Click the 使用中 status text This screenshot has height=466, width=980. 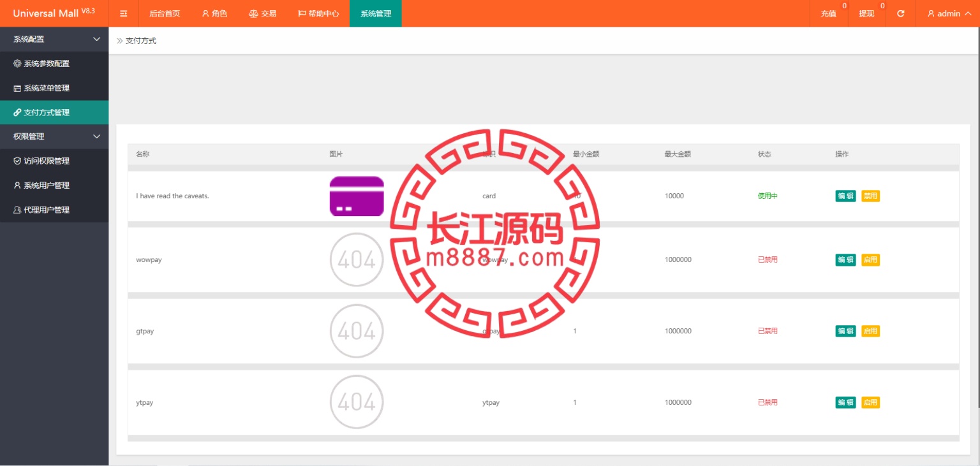click(768, 196)
